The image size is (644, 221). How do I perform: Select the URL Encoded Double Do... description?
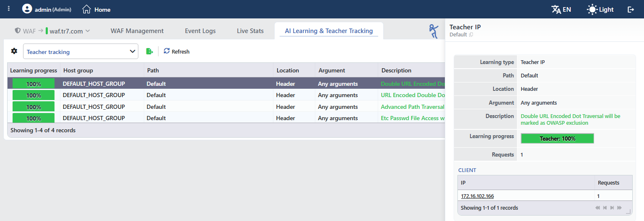coord(413,95)
